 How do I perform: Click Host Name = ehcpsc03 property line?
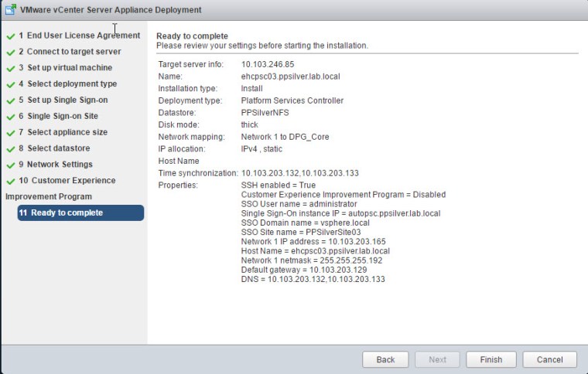click(316, 251)
